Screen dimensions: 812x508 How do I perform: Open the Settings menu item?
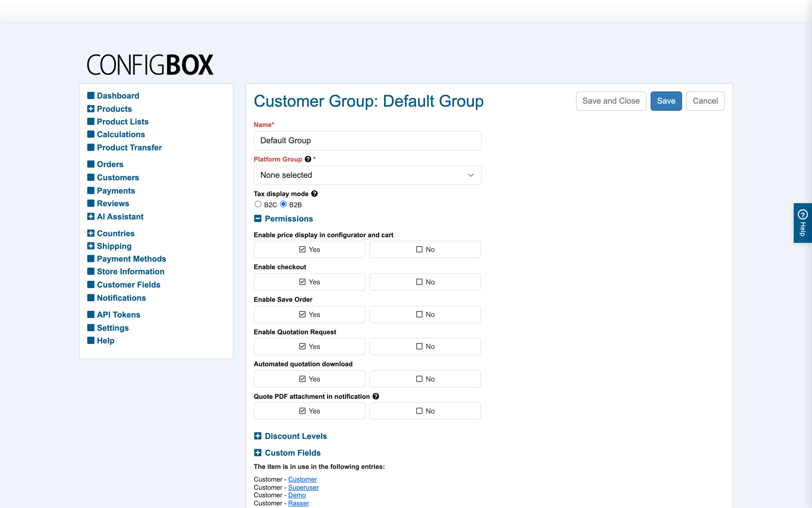(x=113, y=328)
